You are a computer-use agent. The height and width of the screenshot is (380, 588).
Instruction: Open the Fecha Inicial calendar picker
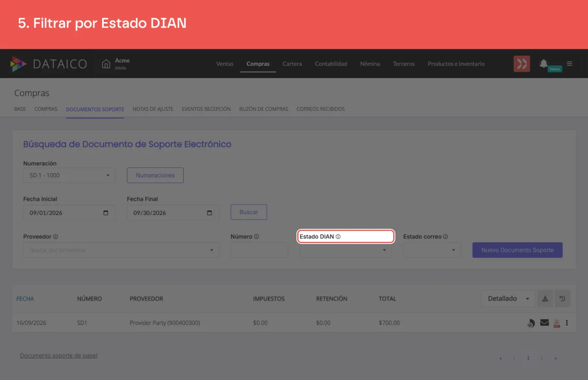(x=106, y=213)
